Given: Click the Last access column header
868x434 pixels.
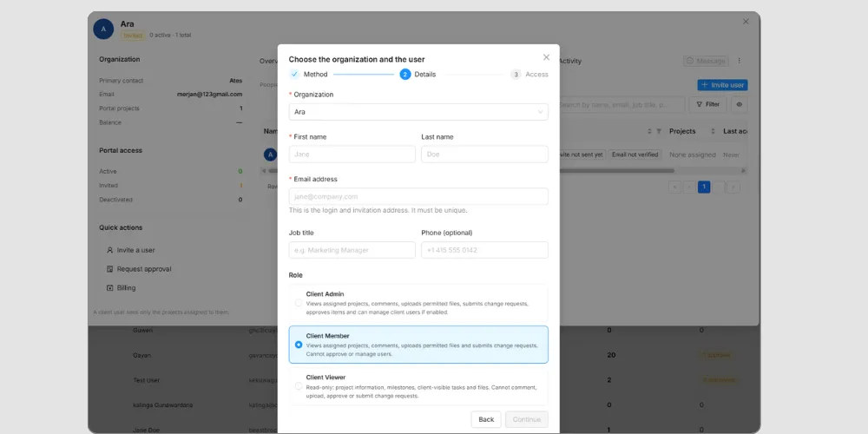Looking at the screenshot, I should [735, 131].
